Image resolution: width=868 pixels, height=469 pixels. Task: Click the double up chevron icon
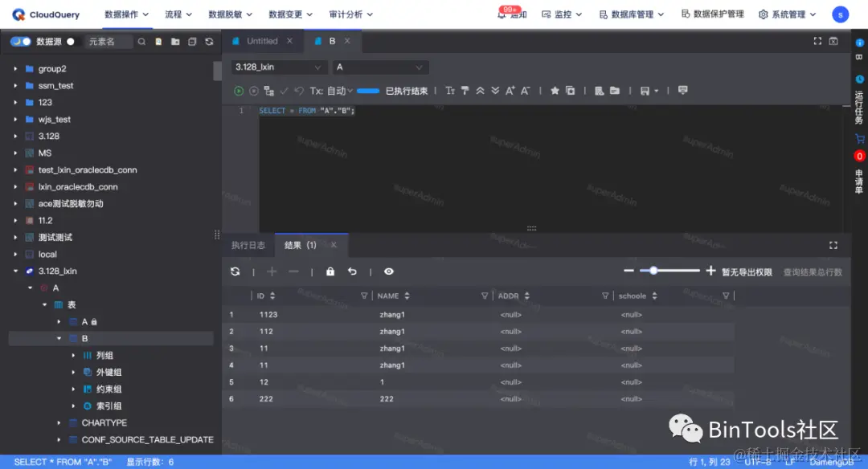[x=480, y=91]
